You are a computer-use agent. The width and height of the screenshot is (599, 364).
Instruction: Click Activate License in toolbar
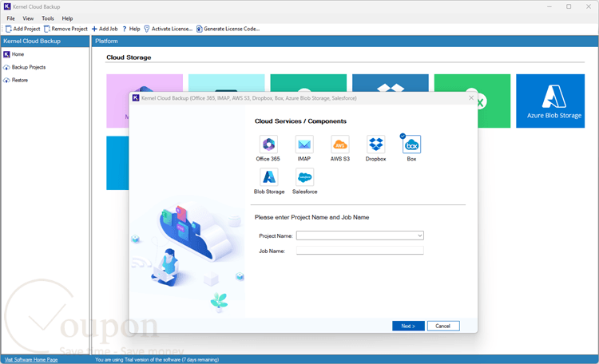tap(168, 29)
